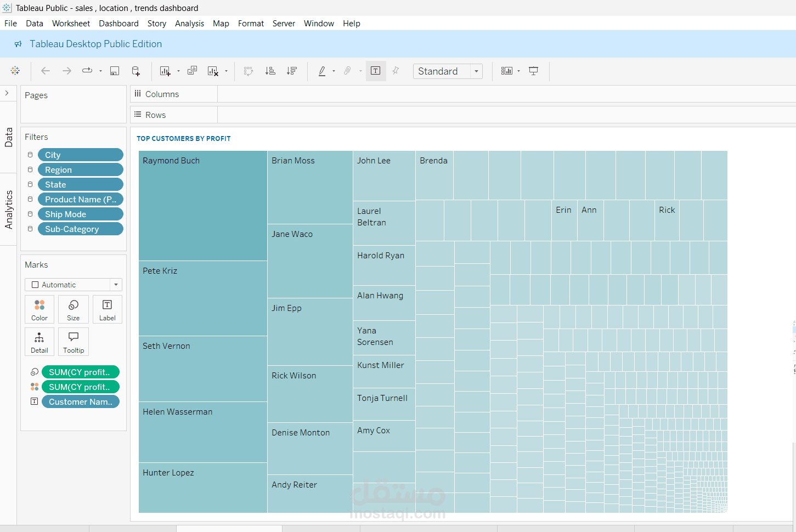Image resolution: width=796 pixels, height=532 pixels.
Task: Click the Replay animation icon
Action: [87, 71]
